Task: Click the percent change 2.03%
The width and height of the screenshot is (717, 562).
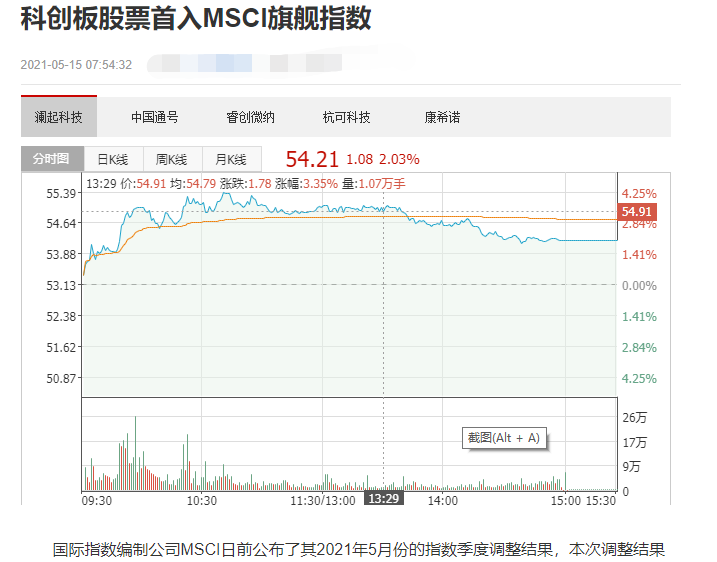Action: pyautogui.click(x=399, y=159)
